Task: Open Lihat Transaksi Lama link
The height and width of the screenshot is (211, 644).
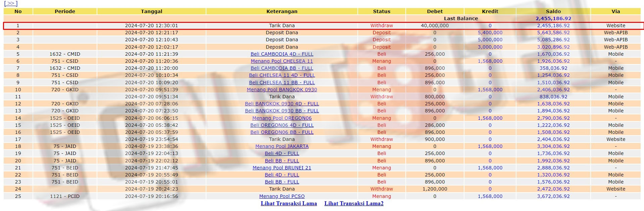Action: 289,204
